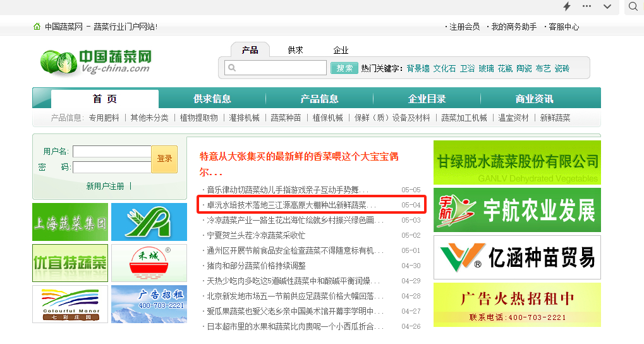Image resolution: width=644 pixels, height=344 pixels.
Task: Open the 禾城 red bowl logo
Action: [149, 263]
